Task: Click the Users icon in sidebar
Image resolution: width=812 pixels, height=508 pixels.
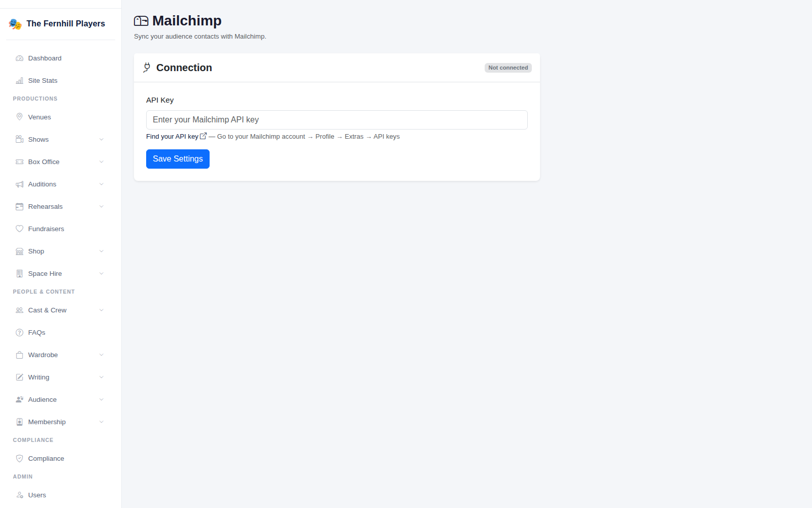Action: [x=19, y=495]
